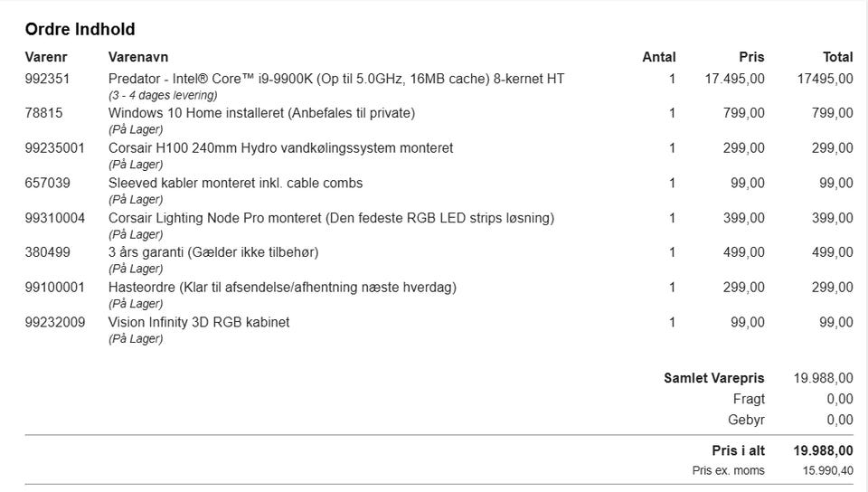Screen dimensions: 868x492
Task: Click the Corsair H100 240mm Hydro item
Action: 280,147
